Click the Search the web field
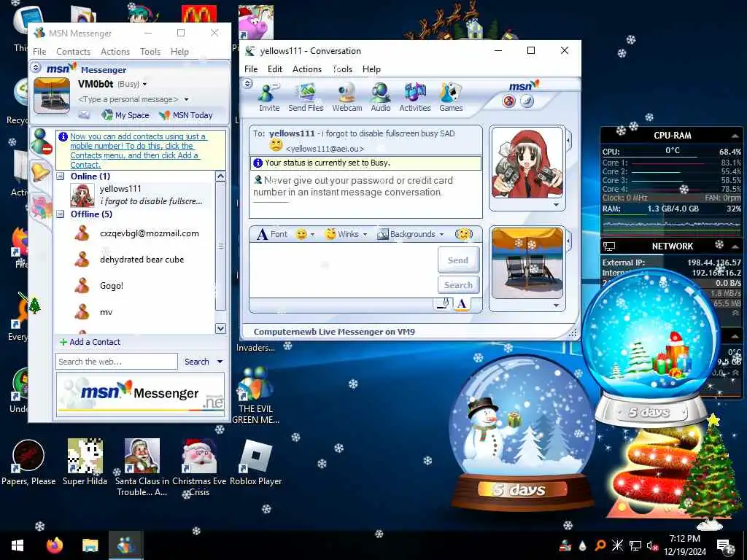 (116, 362)
